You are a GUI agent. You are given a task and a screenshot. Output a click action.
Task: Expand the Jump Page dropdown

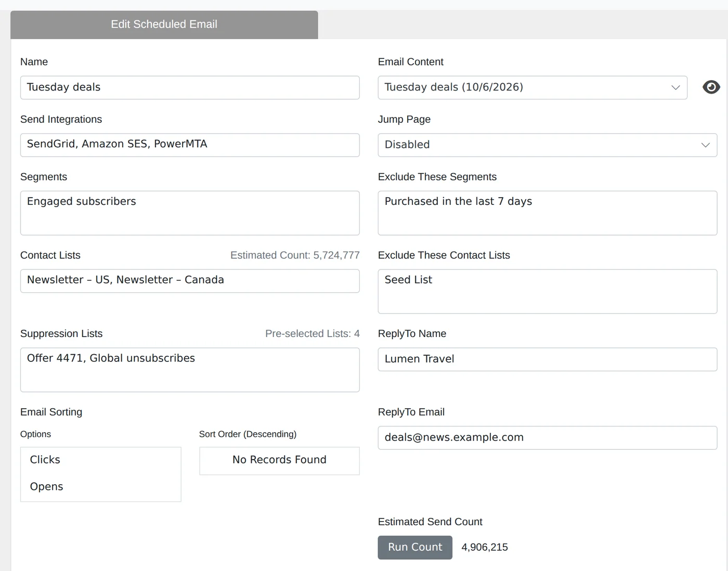548,145
